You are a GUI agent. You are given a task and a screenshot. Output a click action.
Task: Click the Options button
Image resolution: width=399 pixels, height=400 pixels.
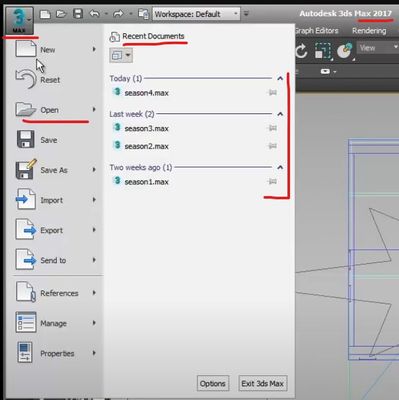point(213,383)
